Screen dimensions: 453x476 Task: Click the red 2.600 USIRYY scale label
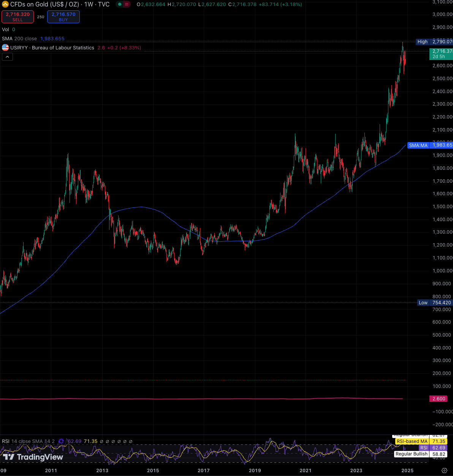click(438, 399)
